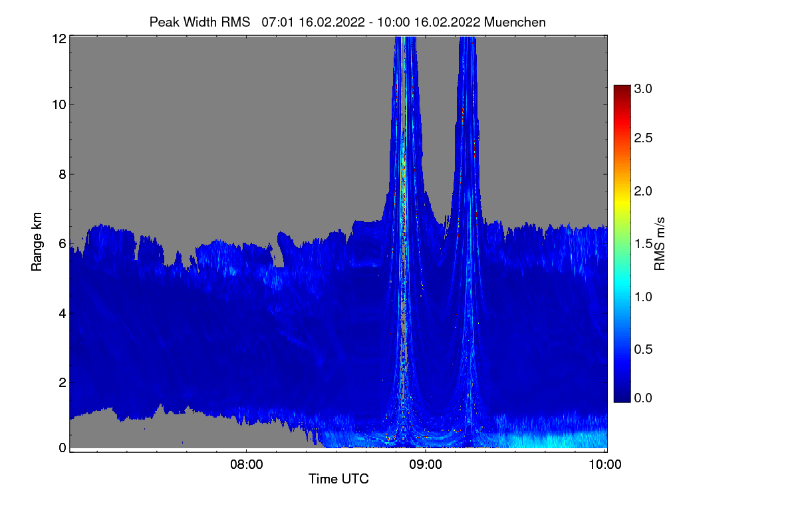This screenshot has width=798, height=532.
Task: Click the y-axis tick label 0
Action: point(62,448)
